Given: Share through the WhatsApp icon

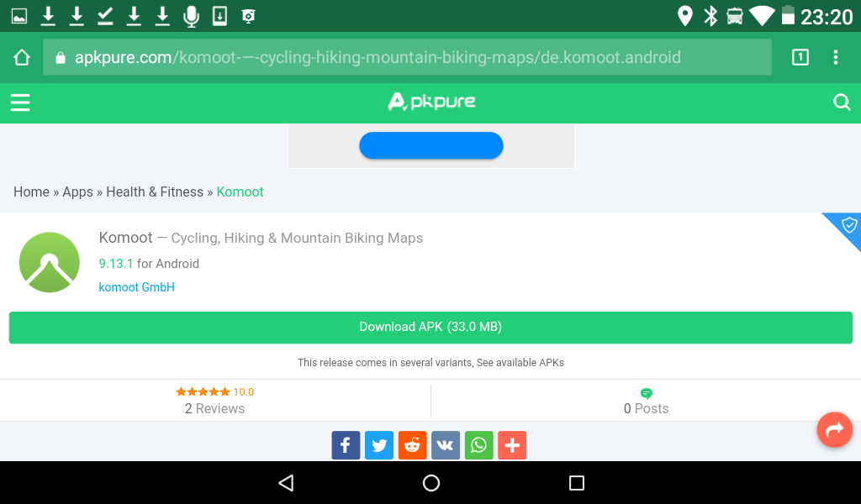Looking at the screenshot, I should [x=478, y=445].
